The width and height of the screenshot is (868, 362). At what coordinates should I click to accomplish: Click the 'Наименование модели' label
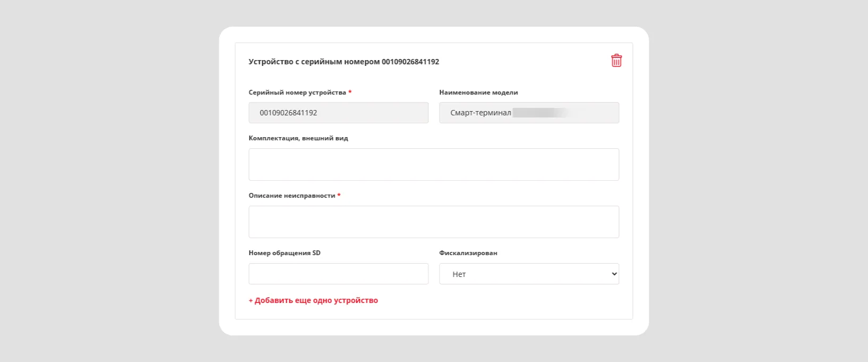478,92
